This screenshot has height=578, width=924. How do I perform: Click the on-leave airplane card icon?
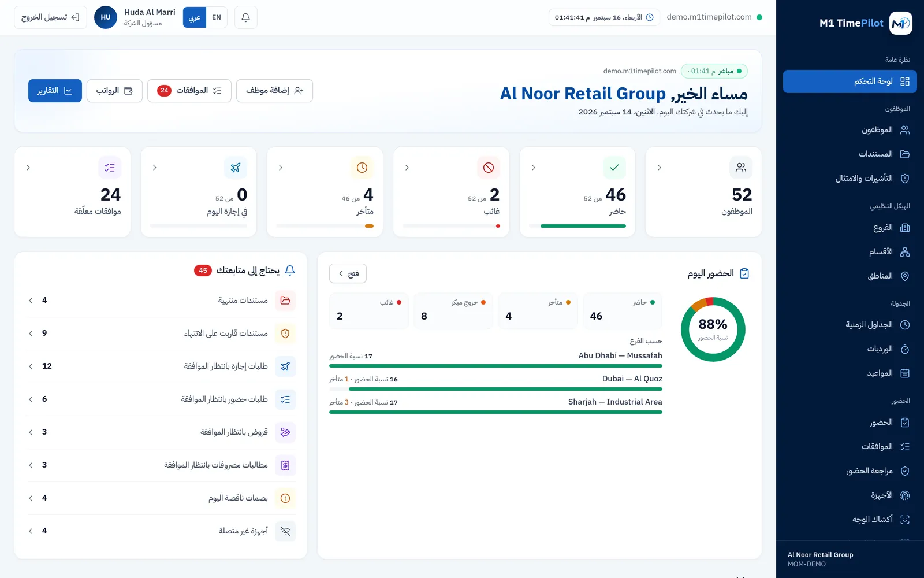236,168
